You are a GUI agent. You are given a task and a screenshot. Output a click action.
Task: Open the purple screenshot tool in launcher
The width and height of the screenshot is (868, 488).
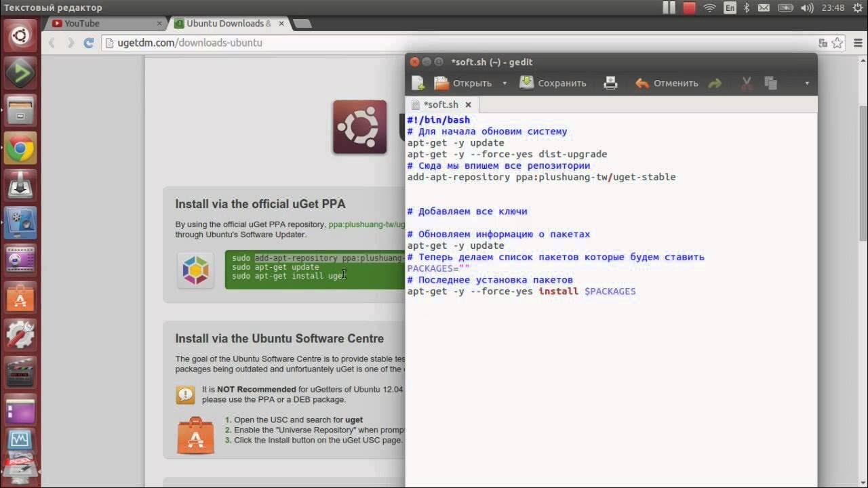(x=20, y=260)
